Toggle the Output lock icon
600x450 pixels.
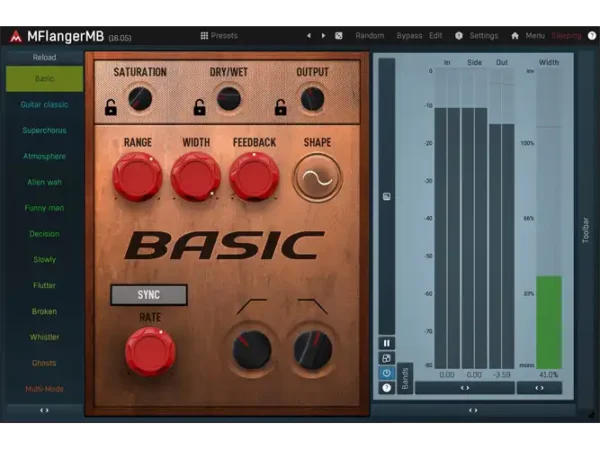tap(280, 107)
